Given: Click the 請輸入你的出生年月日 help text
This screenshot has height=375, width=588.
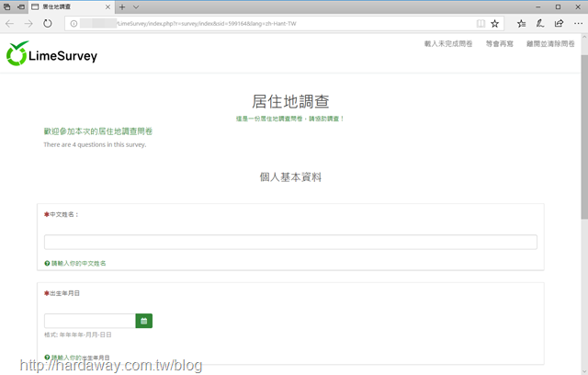Looking at the screenshot, I should pyautogui.click(x=80, y=358).
